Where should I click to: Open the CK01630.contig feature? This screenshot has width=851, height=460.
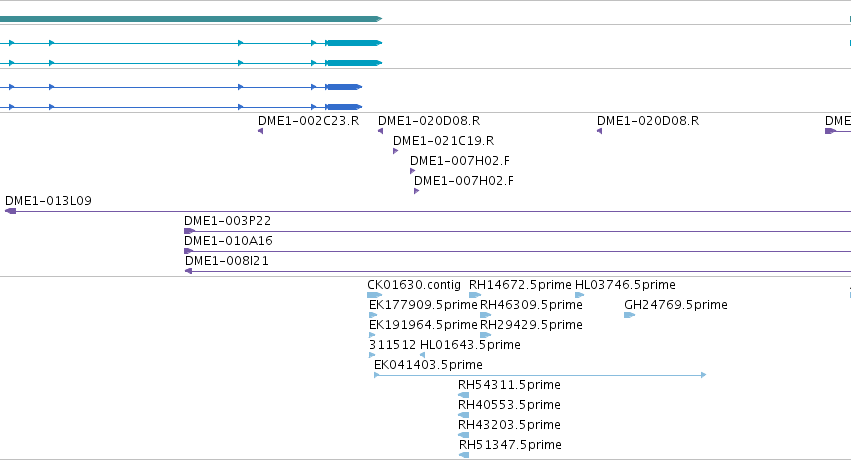[x=414, y=285]
